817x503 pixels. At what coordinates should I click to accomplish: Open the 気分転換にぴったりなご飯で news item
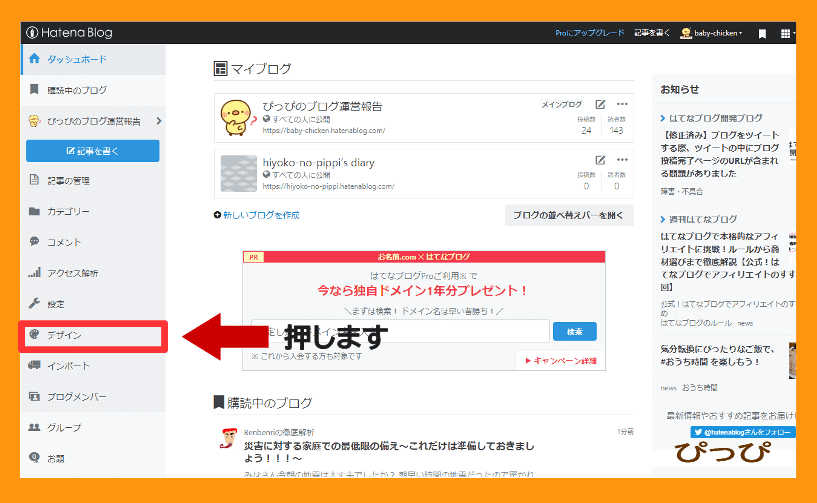coord(717,355)
